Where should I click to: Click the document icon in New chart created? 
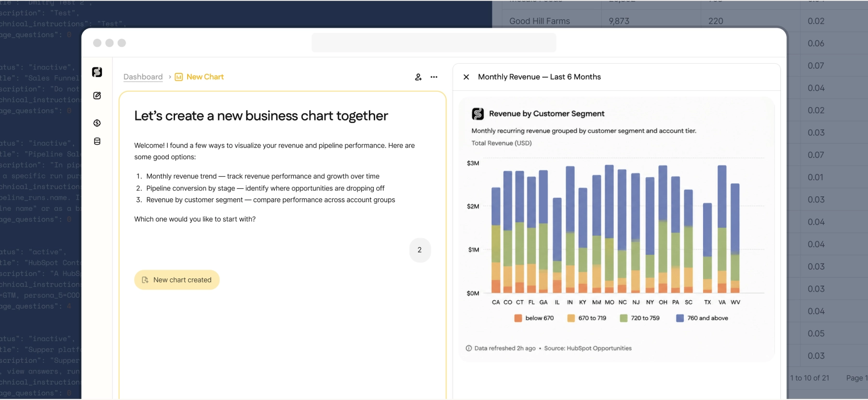tap(145, 280)
